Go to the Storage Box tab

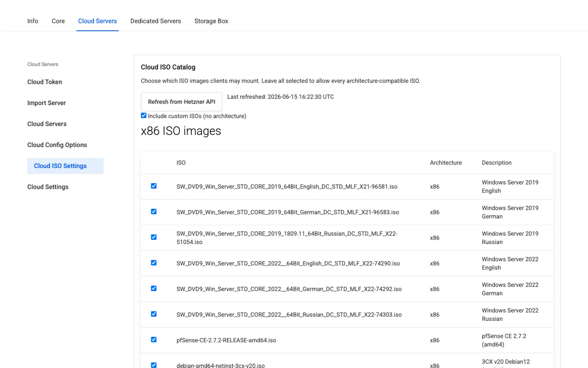point(211,21)
